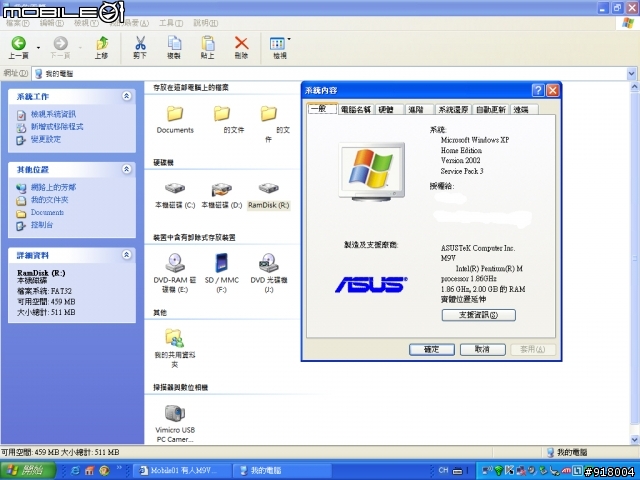Click in the address bar field

pos(329,74)
